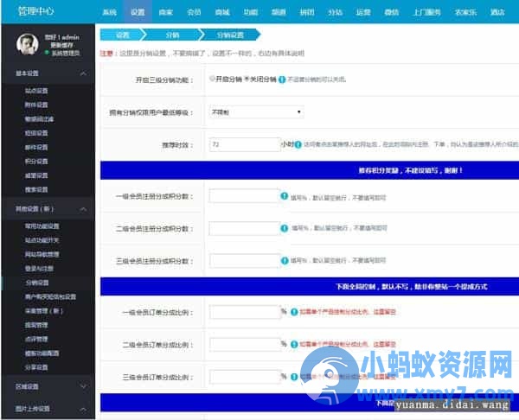Image resolution: width=519 pixels, height=420 pixels.
Task: Click the 设置 breadcrumb step
Action: tap(123, 35)
